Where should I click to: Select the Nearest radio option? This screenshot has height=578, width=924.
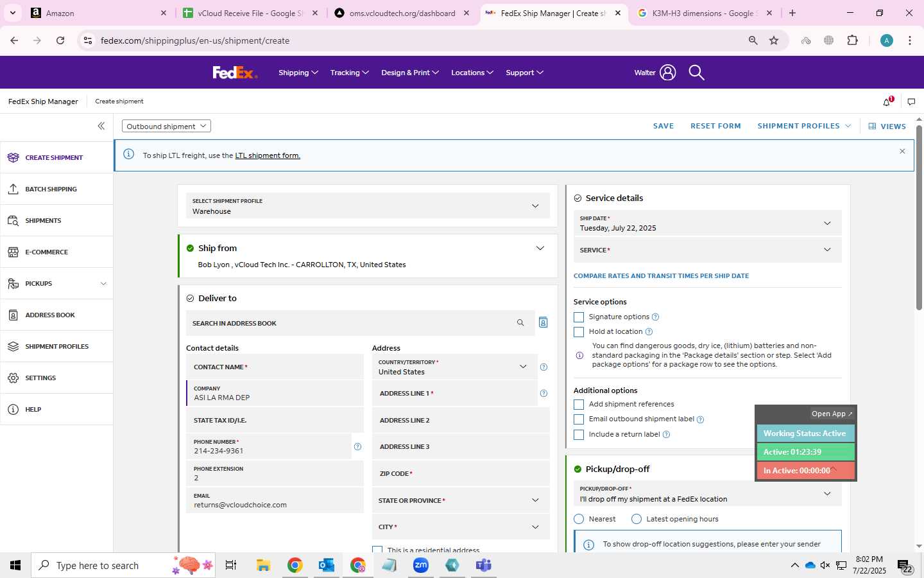pos(579,519)
